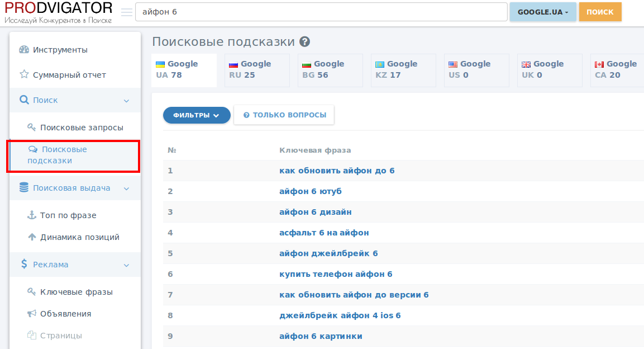Click the UK flag icon
The height and width of the screenshot is (349, 644).
pos(526,64)
